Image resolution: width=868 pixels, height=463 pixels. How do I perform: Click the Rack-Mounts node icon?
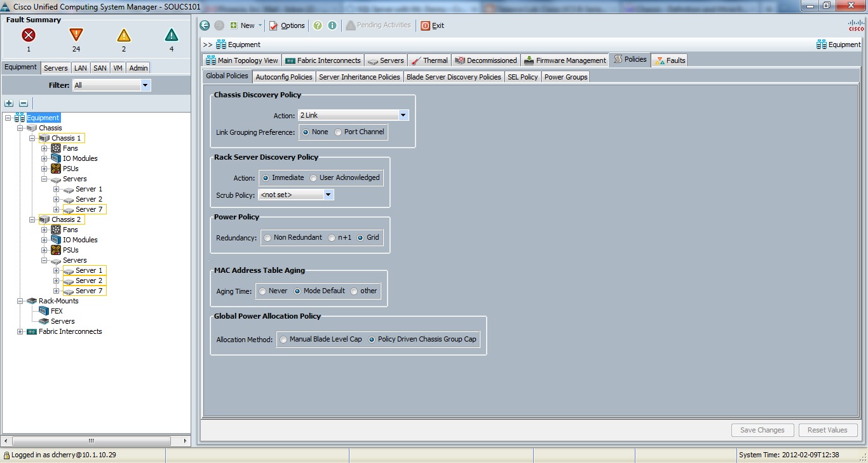pyautogui.click(x=32, y=301)
